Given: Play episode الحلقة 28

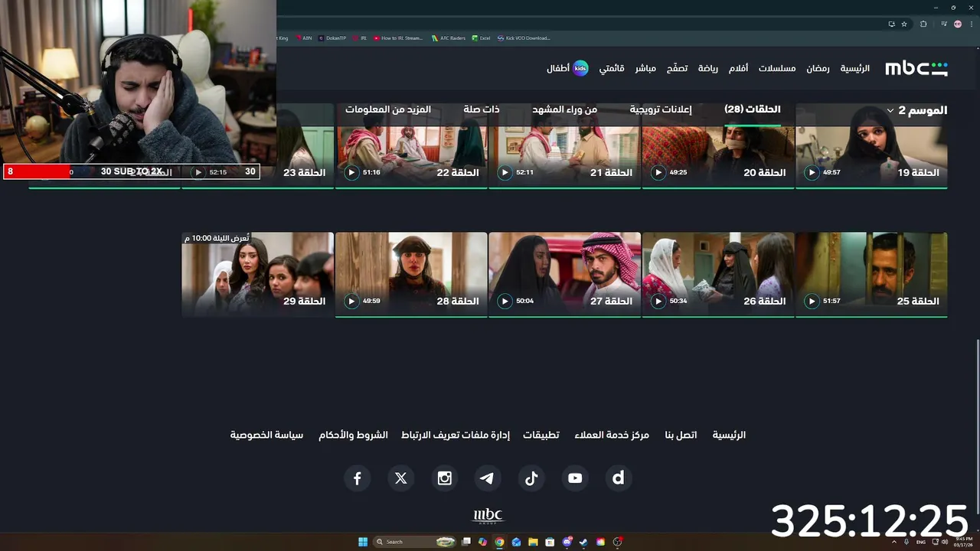Looking at the screenshot, I should point(351,302).
